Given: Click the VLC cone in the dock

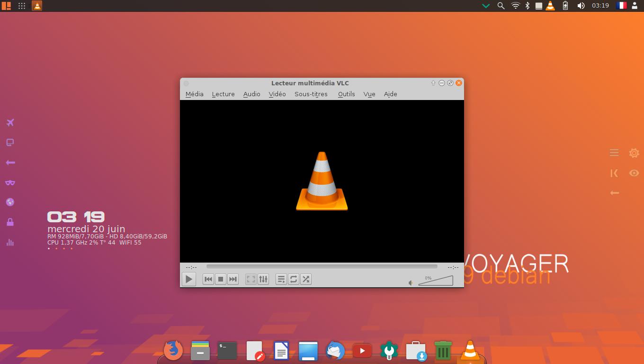Looking at the screenshot, I should (x=470, y=351).
